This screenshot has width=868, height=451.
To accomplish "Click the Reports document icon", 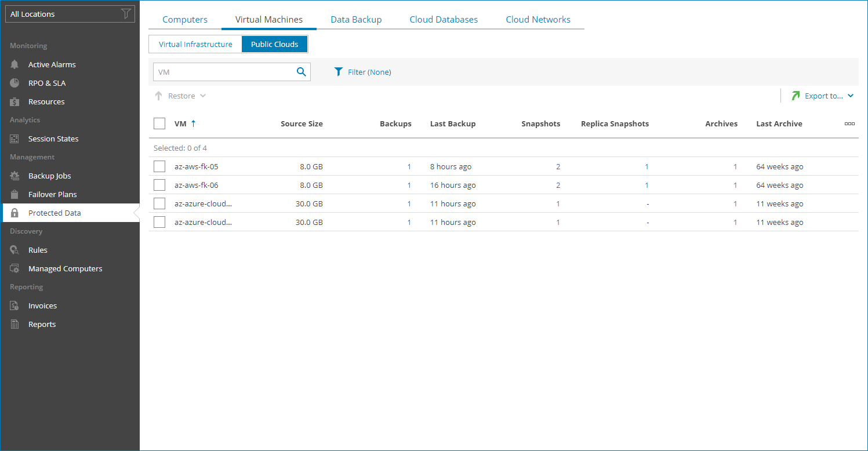I will (x=15, y=324).
